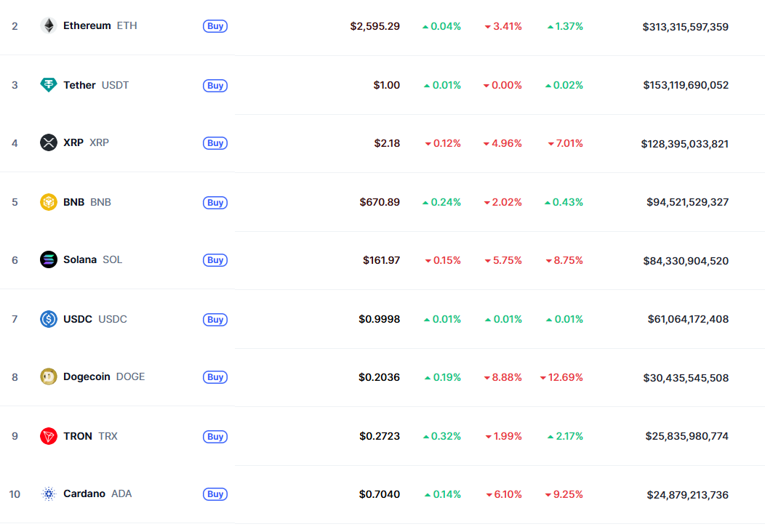The height and width of the screenshot is (532, 765).
Task: Click the Cardano logo icon
Action: tap(49, 494)
